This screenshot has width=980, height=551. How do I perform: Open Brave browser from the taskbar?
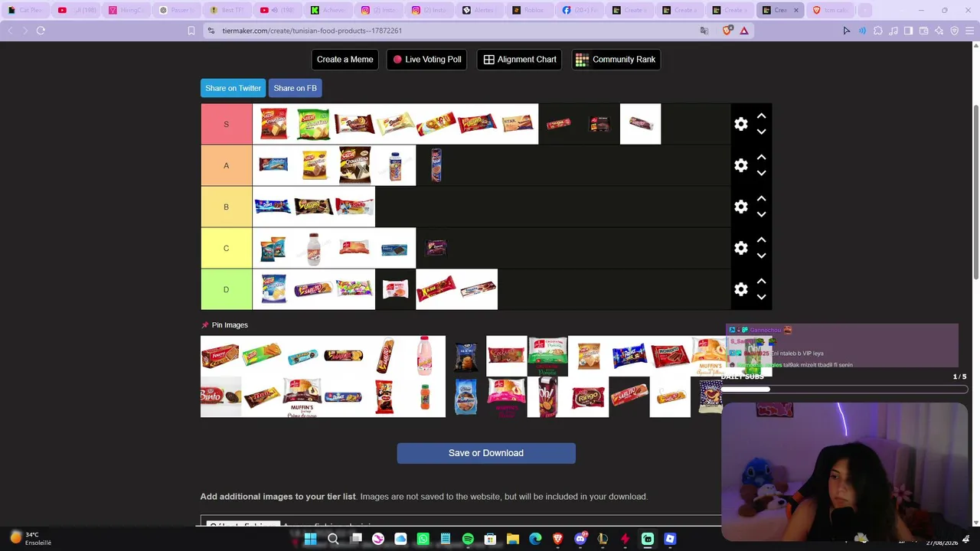pyautogui.click(x=557, y=539)
